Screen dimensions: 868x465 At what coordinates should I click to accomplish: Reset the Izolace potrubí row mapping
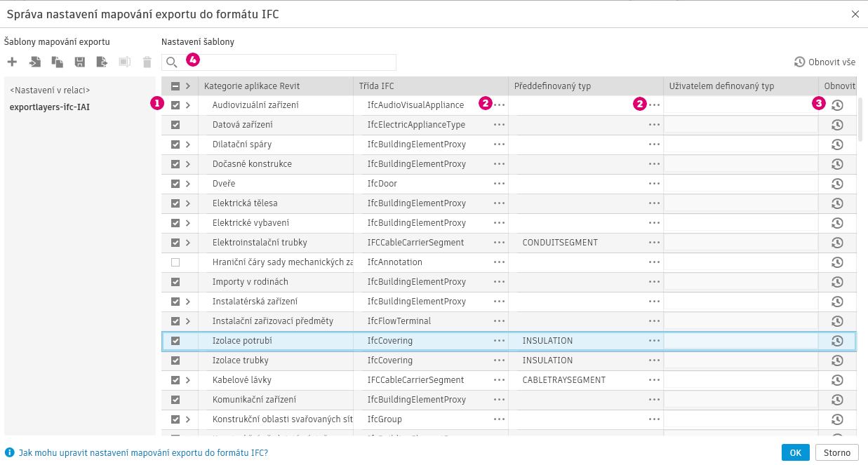click(x=836, y=341)
